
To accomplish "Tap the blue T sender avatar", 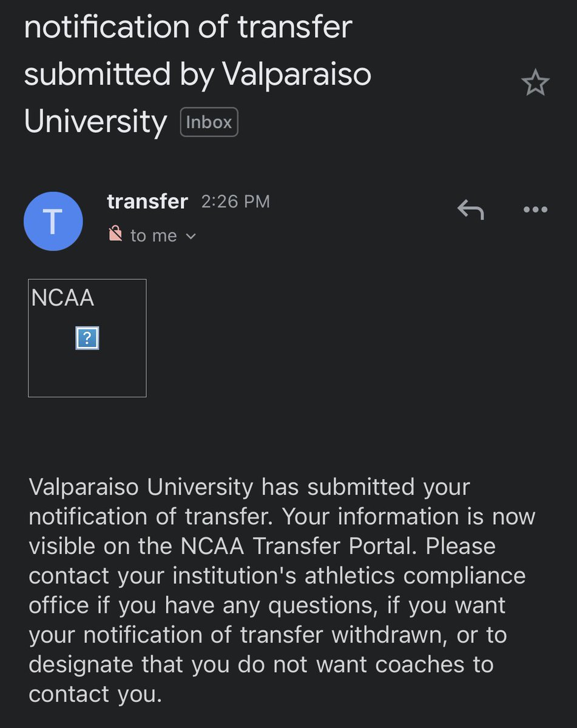I will (53, 221).
